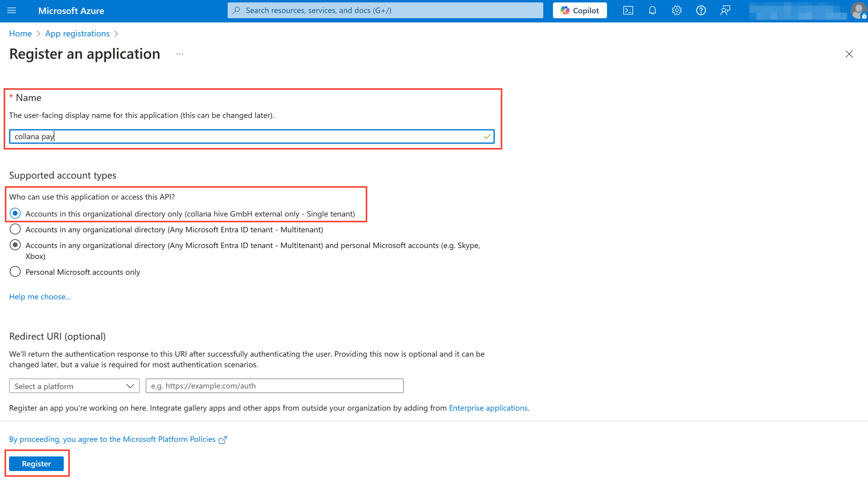Click the Redirect URI (optional) heading

(x=57, y=336)
